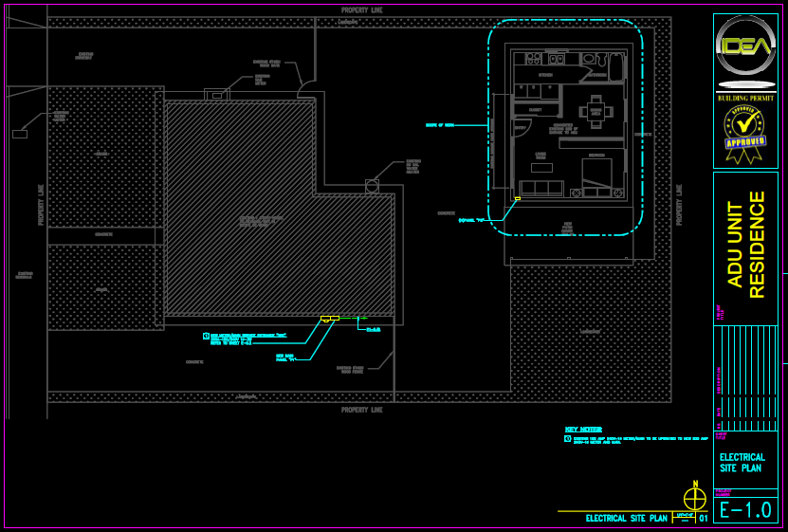Click the key note marker beside KEY NOTES text

coord(568,439)
